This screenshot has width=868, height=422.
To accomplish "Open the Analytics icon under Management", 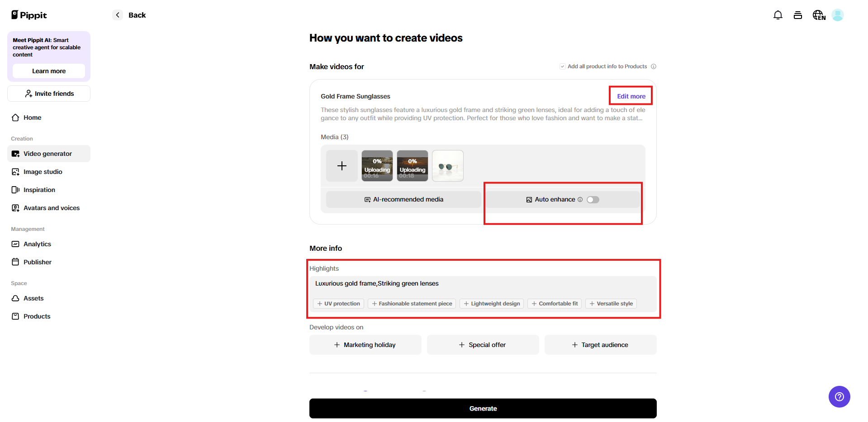I will 16,244.
